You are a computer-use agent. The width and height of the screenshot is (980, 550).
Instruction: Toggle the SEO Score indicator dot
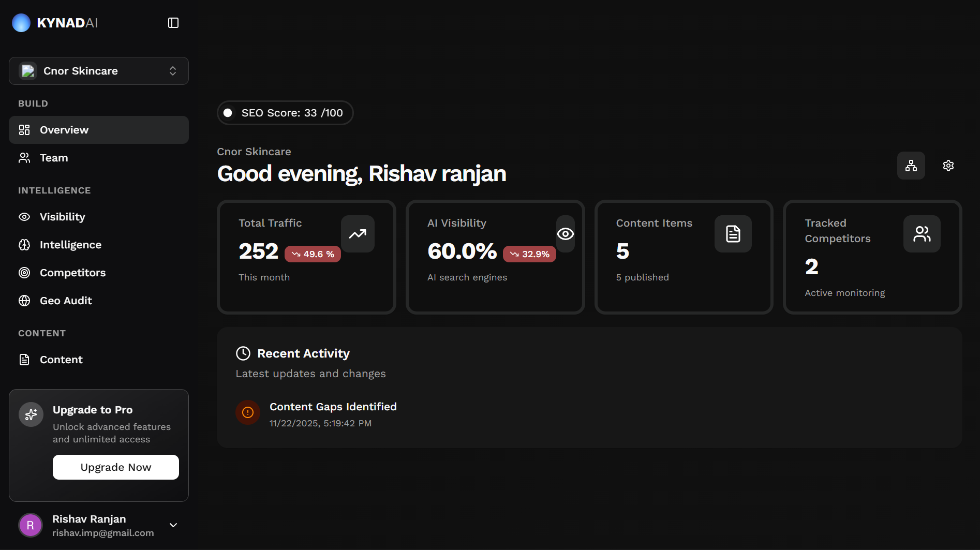[x=228, y=112]
